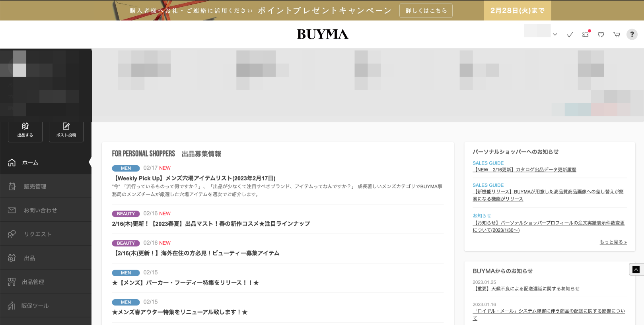Screen dimensions: 644x325
Task: Click the blurred account name in header
Action: pyautogui.click(x=537, y=31)
